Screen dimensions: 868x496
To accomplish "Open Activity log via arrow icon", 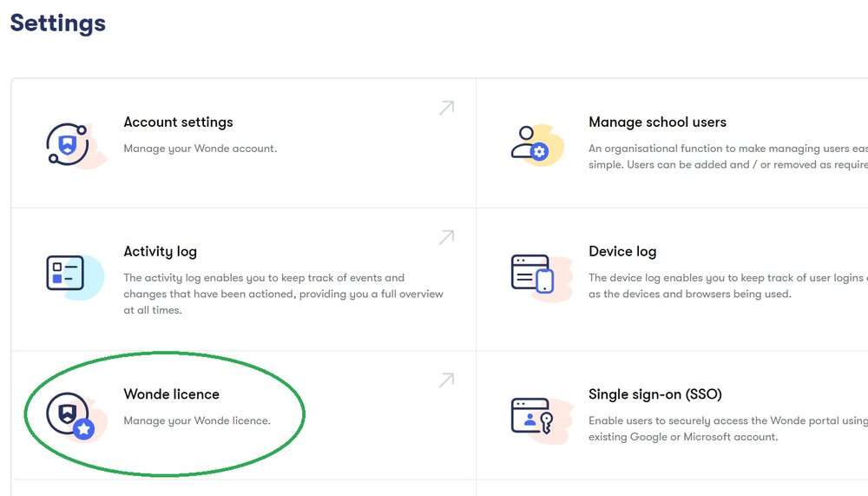I will tap(447, 237).
